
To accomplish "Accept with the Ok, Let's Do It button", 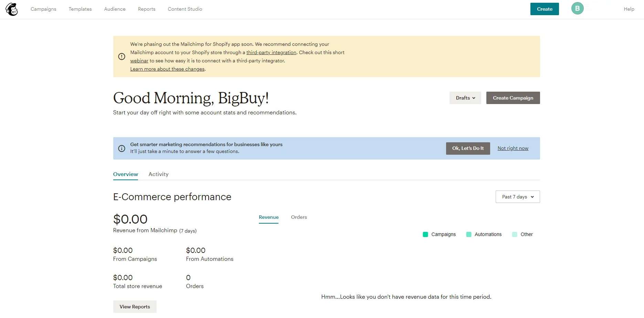I will pyautogui.click(x=468, y=148).
